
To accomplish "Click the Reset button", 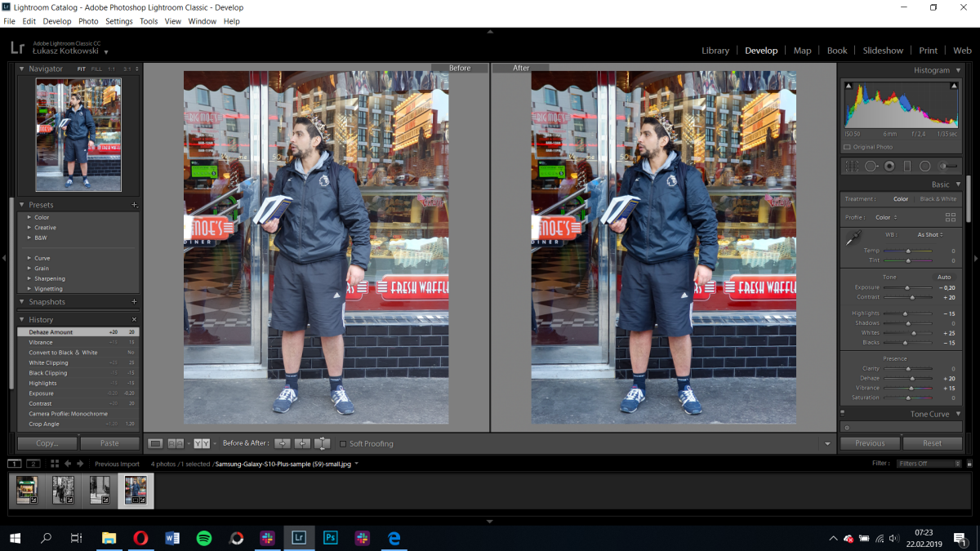I will [x=933, y=443].
